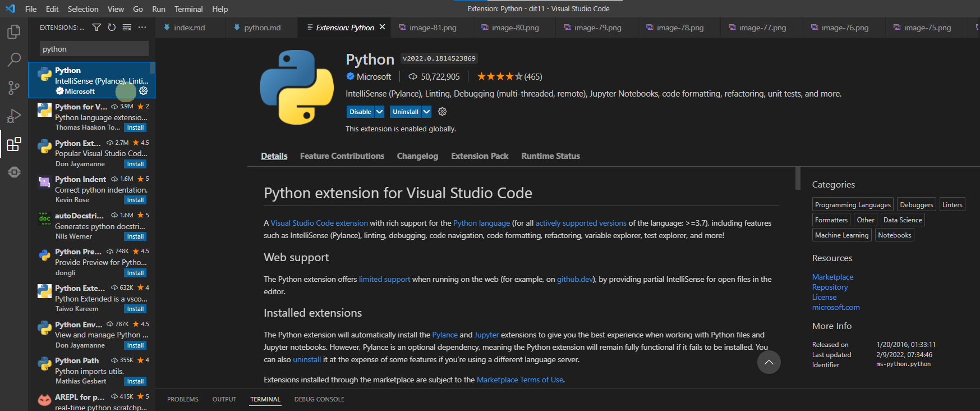Open the Marketplace resource link
The height and width of the screenshot is (411, 980).
click(832, 277)
